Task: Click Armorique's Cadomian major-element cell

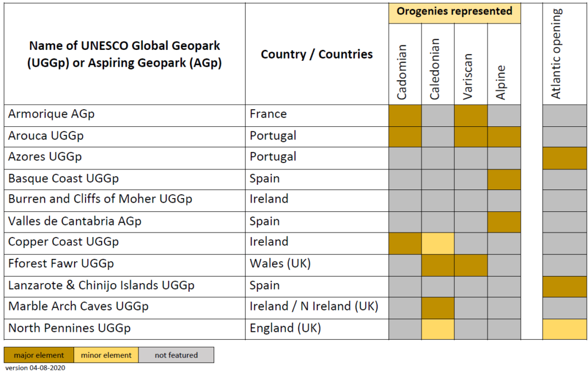Action: click(x=405, y=115)
